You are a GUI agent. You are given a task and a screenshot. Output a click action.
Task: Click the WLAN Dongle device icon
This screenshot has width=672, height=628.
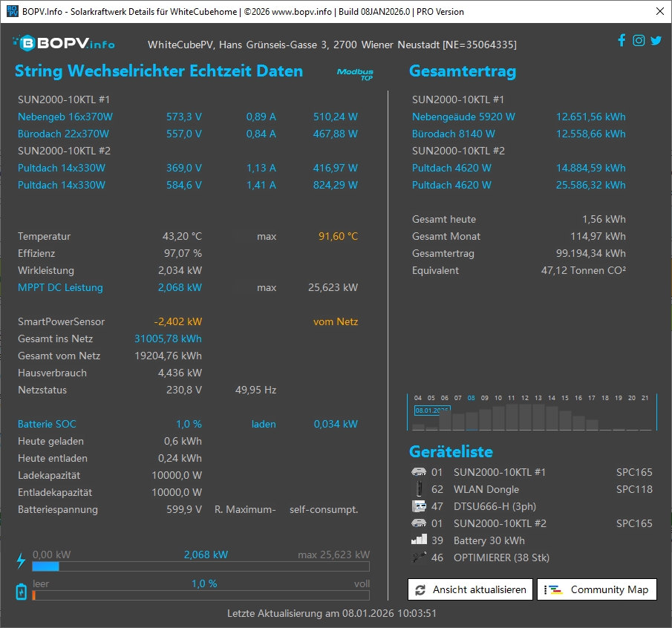418,489
